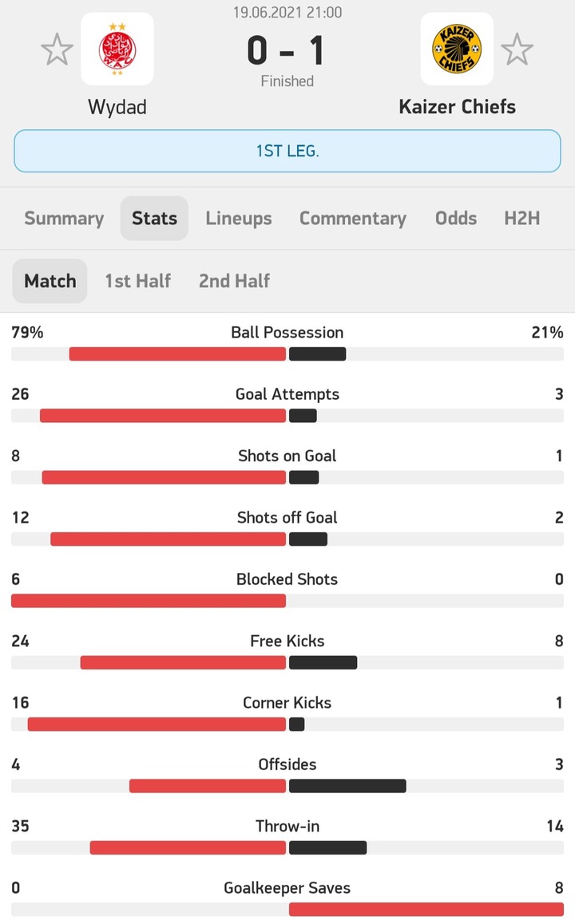The height and width of the screenshot is (924, 575).
Task: Tap the 1ST LEG. banner
Action: [x=287, y=151]
